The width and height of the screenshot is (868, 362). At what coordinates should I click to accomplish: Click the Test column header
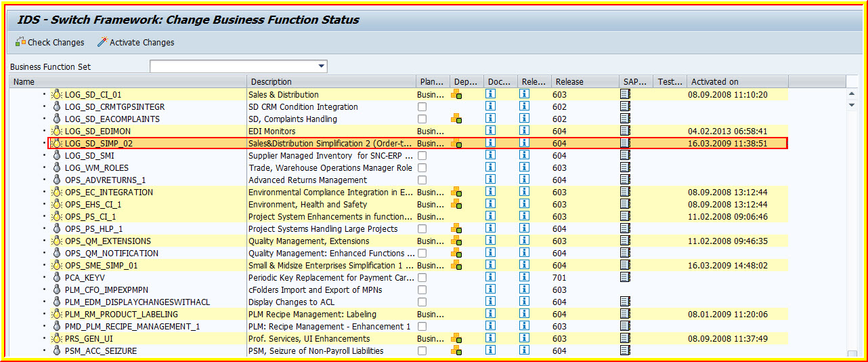[x=670, y=81]
